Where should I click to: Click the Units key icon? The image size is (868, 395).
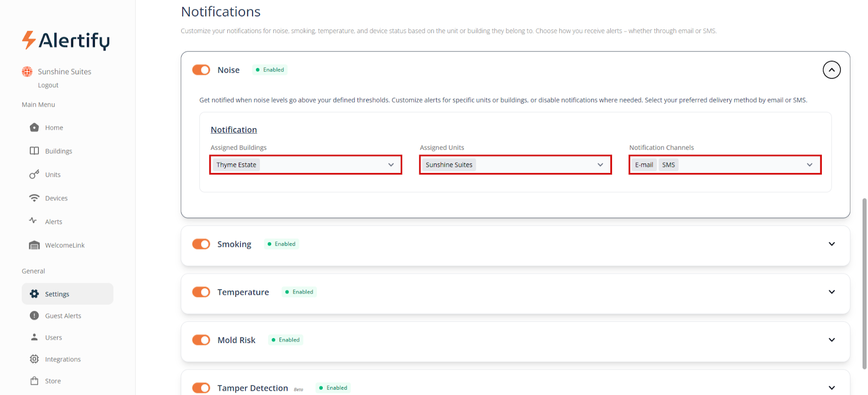pos(34,174)
